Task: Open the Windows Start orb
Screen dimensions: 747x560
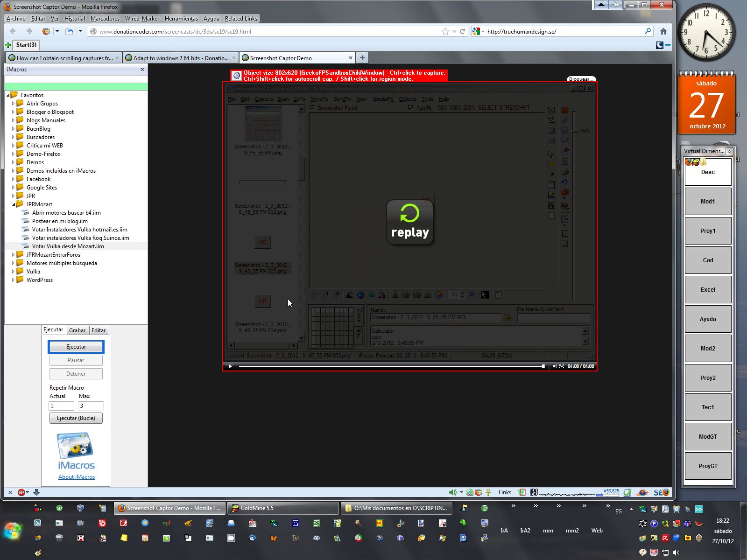Action: [13, 531]
